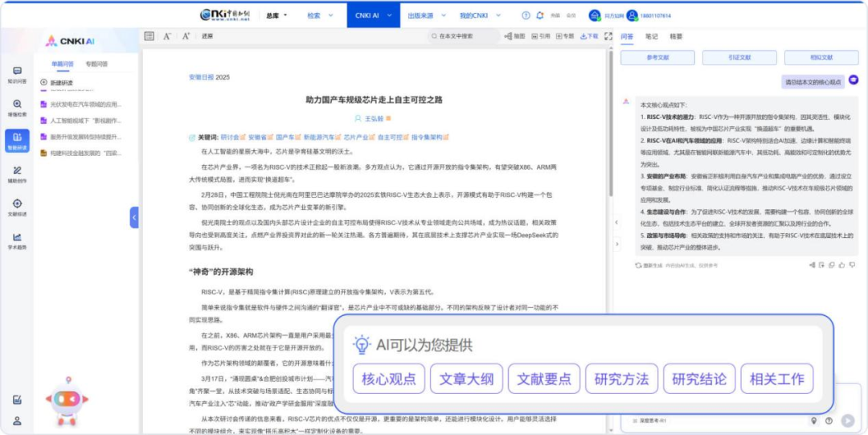The image size is (868, 435).
Task: Click the 核心观点 suggestion button
Action: click(x=389, y=379)
